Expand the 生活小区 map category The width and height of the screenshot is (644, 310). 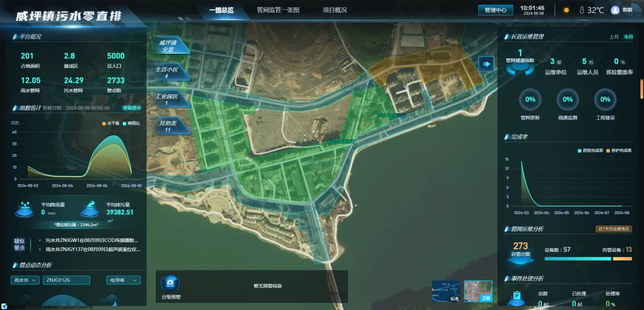pos(166,72)
